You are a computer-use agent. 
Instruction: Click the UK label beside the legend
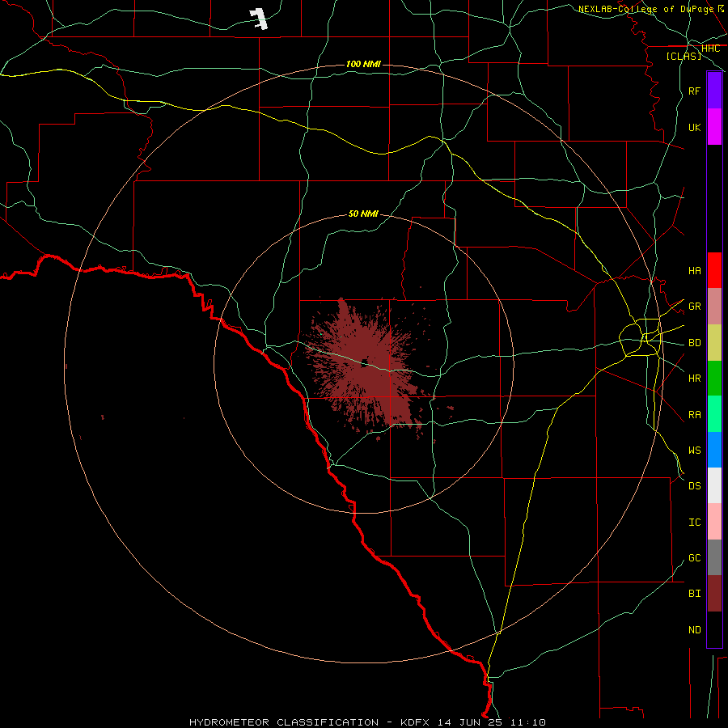(x=694, y=127)
